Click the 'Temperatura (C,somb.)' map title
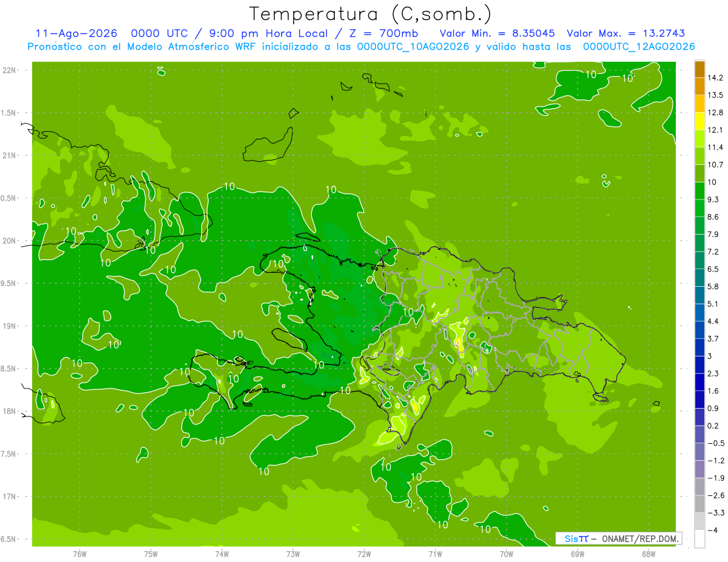The width and height of the screenshot is (728, 562). pyautogui.click(x=371, y=14)
